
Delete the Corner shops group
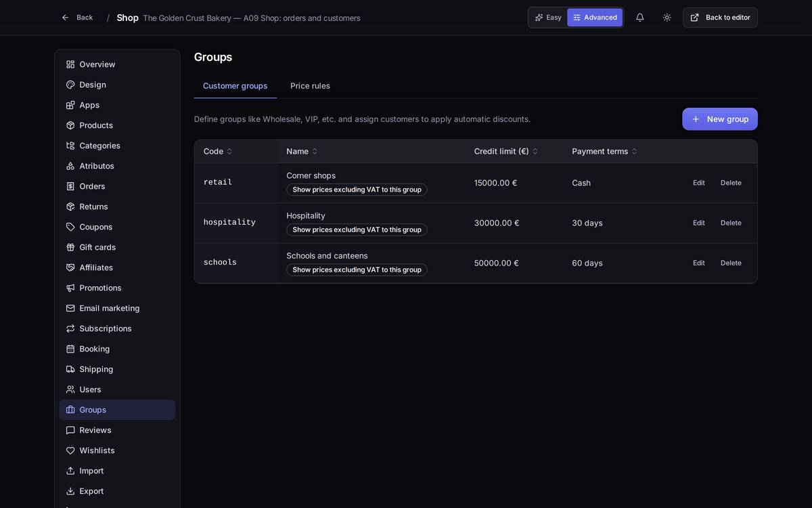coord(731,183)
